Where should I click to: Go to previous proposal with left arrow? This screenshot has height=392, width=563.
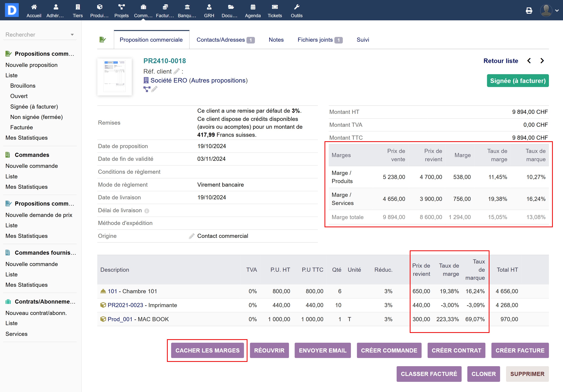point(529,61)
